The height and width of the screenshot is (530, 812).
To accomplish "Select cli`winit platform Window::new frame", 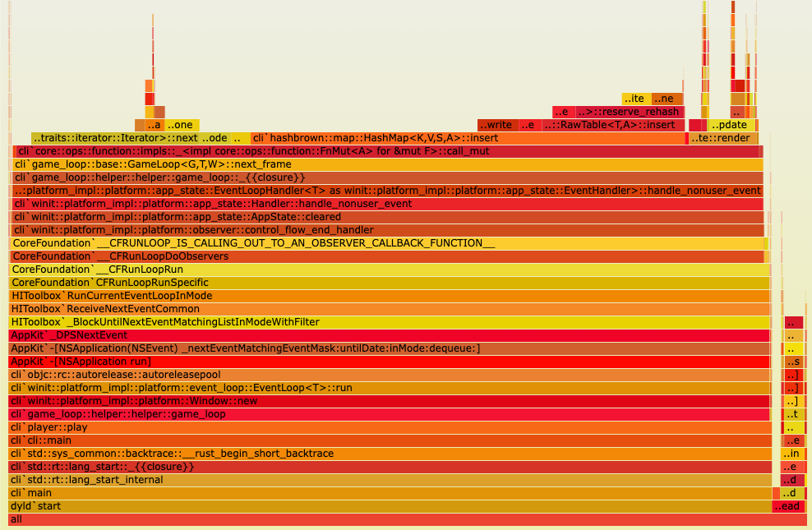I will tap(386, 400).
